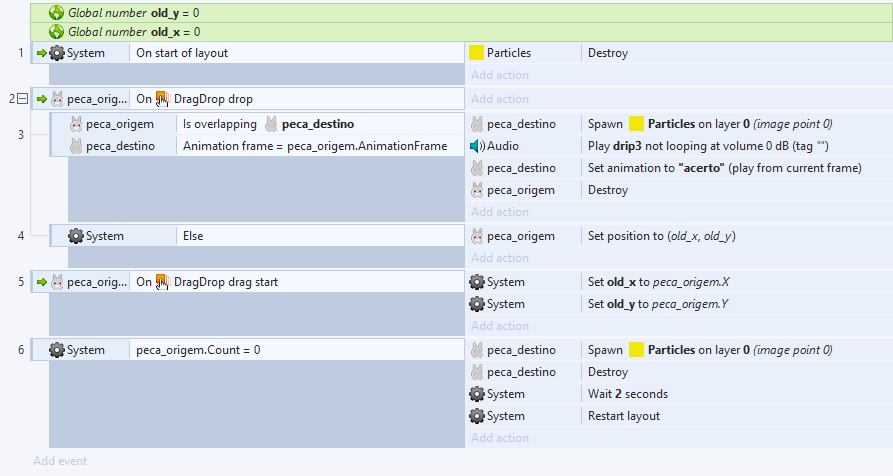Click the globe icon beside old_x variable
Screen dimensions: 893x476
[x=57, y=32]
